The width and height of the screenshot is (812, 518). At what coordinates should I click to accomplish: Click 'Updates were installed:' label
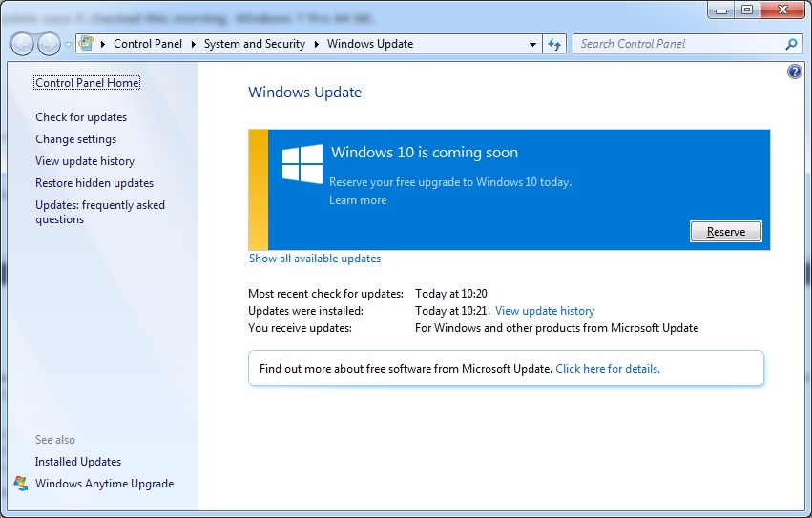pos(305,311)
